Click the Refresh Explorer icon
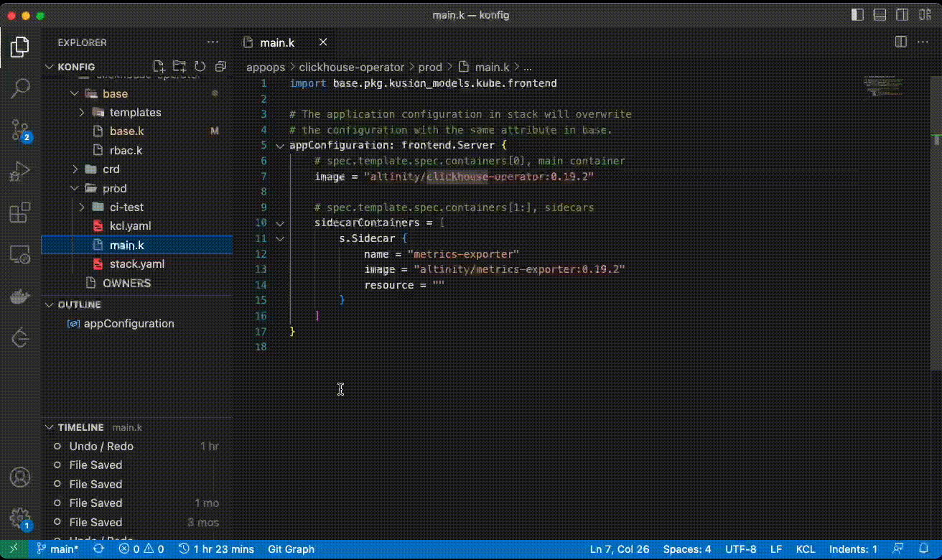942x560 pixels. (x=200, y=67)
